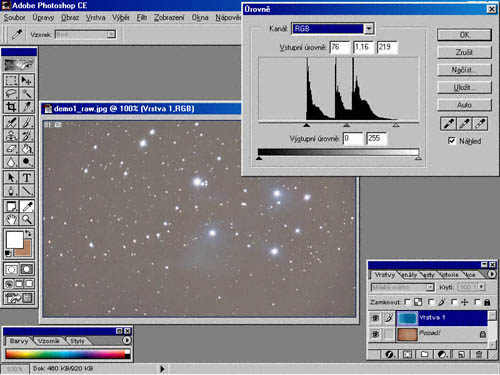
Task: Select the Paint Bucket tool
Action: [x=27, y=149]
